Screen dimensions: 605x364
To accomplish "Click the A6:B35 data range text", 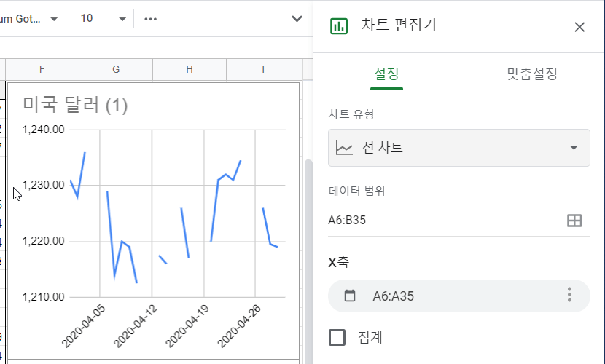I will (348, 221).
